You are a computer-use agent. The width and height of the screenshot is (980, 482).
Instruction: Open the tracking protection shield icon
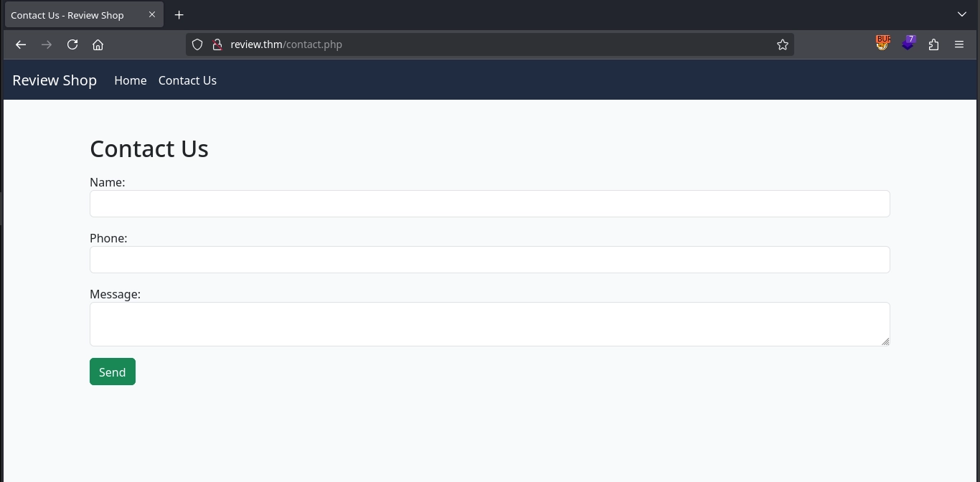pyautogui.click(x=197, y=44)
